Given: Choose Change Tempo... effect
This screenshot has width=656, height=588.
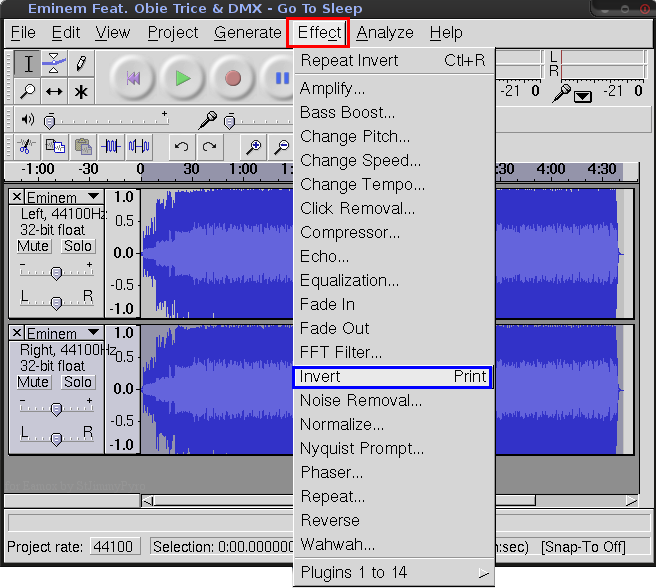Looking at the screenshot, I should tap(393, 185).
